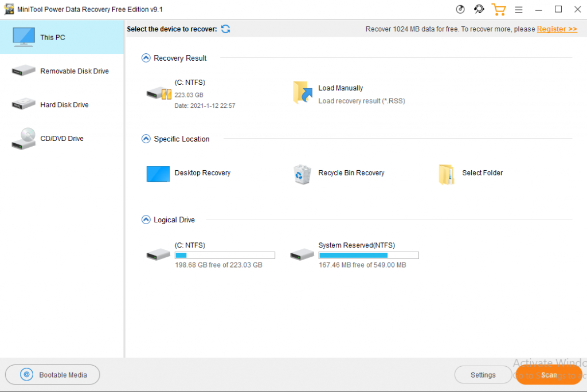
Task: Click the CD/DVD Drive disc icon
Action: 24,139
